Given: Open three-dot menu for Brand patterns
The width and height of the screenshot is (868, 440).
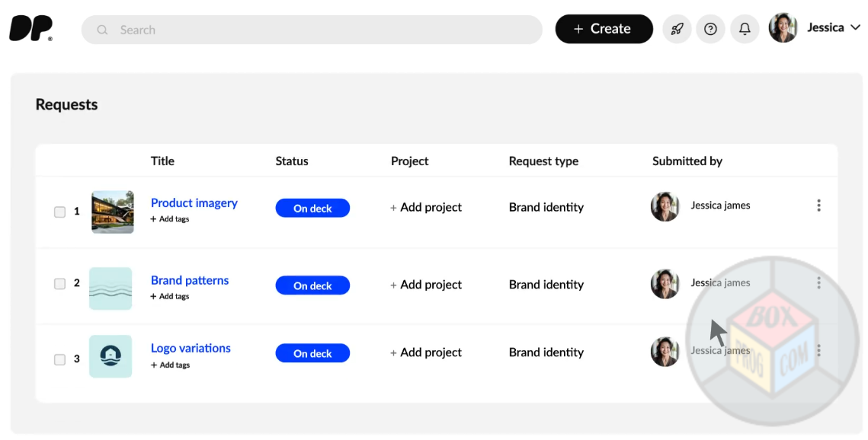Looking at the screenshot, I should 818,283.
